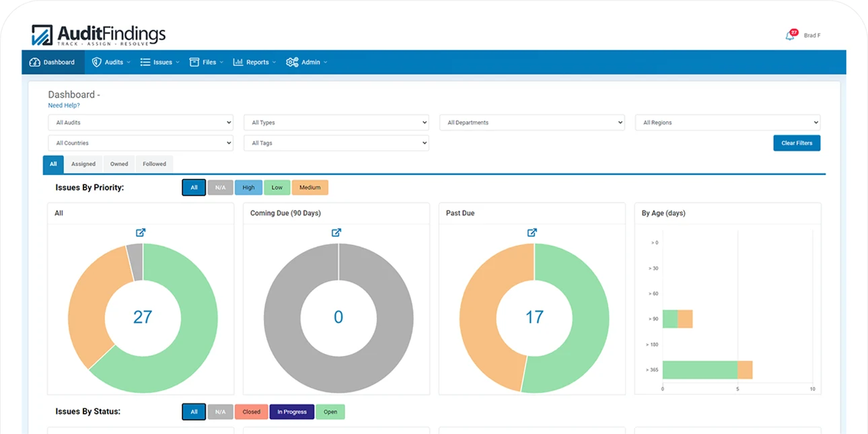Switch to the Followed tab
This screenshot has height=434, width=868.
(x=154, y=164)
